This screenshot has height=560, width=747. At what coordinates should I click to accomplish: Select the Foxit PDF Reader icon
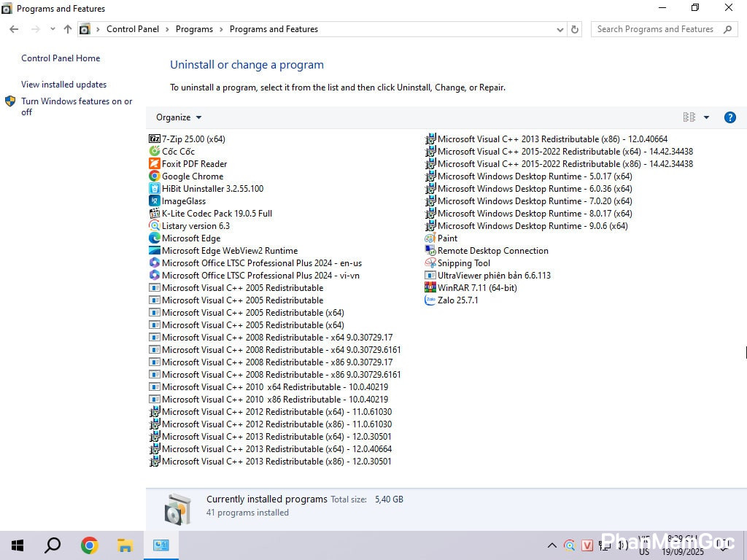click(x=154, y=164)
